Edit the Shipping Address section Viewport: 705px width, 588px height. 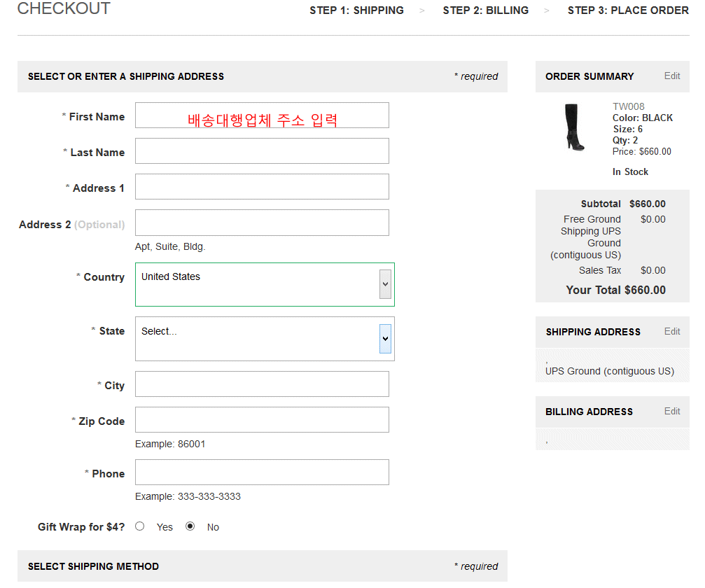point(671,331)
